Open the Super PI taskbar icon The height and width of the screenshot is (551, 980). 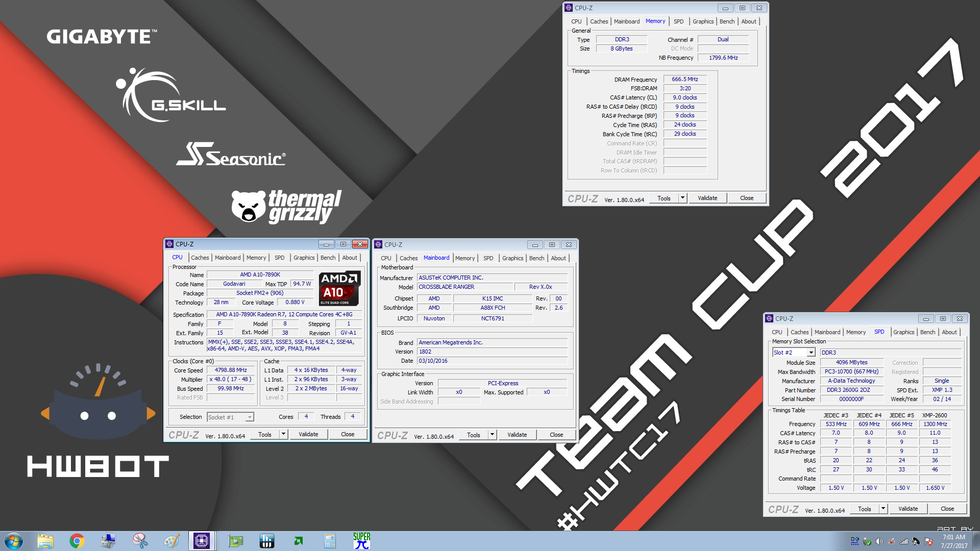(x=362, y=541)
